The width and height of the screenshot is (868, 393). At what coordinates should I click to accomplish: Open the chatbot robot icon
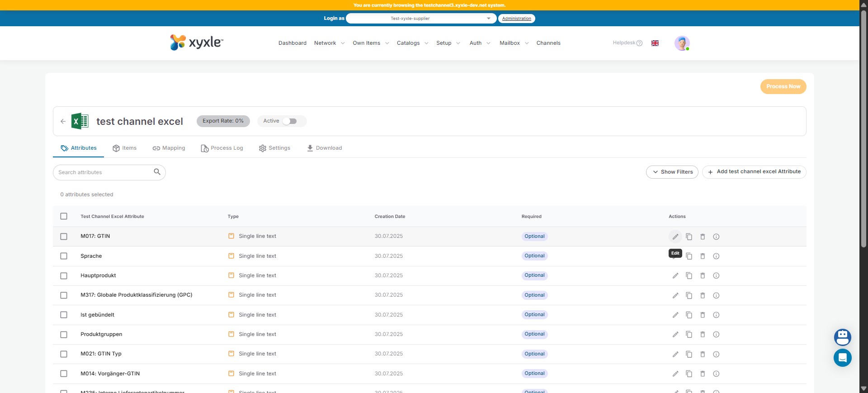click(842, 337)
